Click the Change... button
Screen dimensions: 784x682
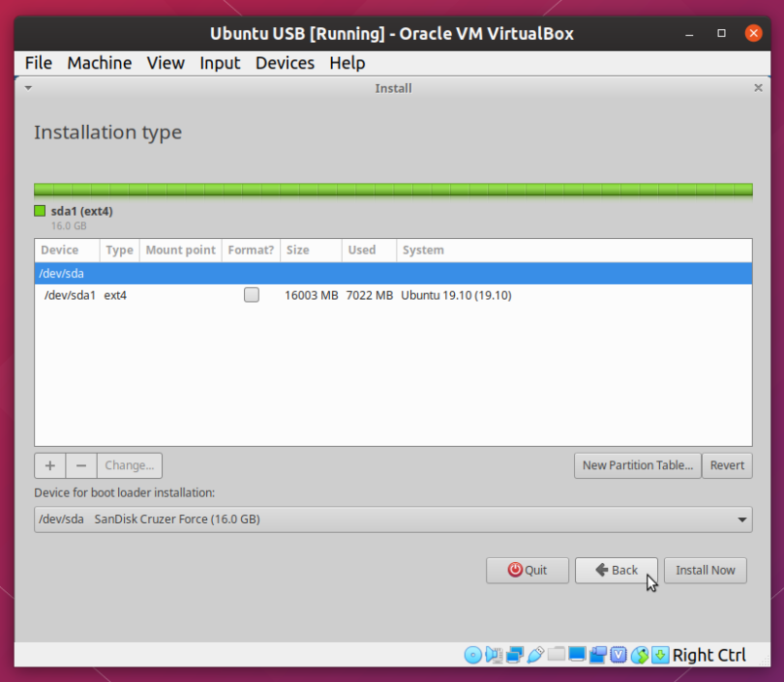(x=130, y=465)
